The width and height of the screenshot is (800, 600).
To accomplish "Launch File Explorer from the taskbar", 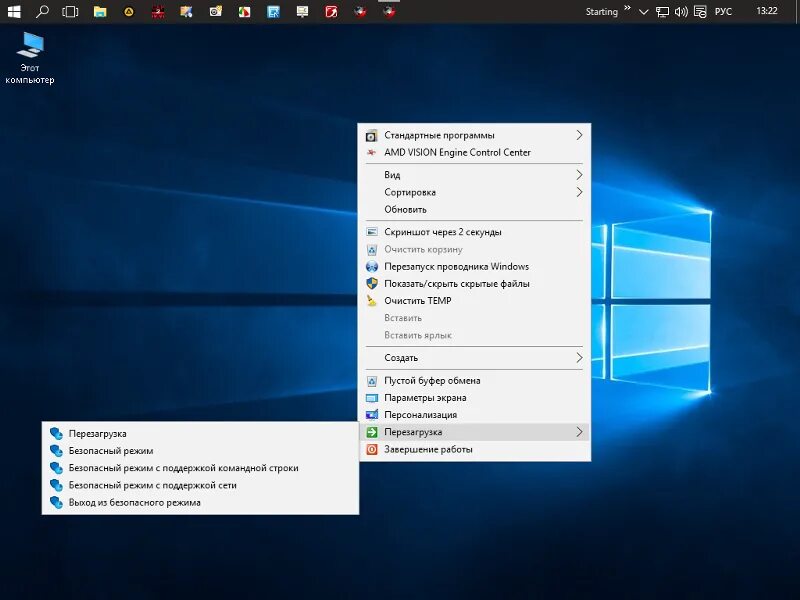I will pos(100,11).
